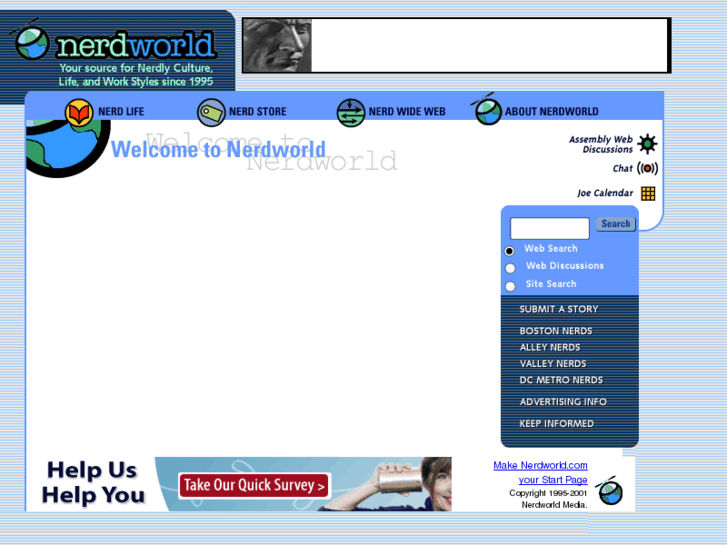727x545 pixels.
Task: Click Make Nerdworld.com your Start Page link
Action: pos(541,472)
